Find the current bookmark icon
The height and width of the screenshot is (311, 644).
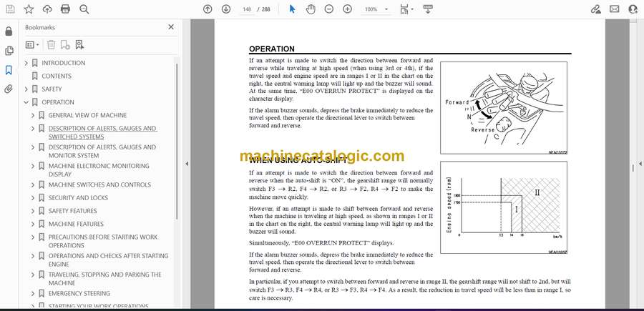(79, 45)
